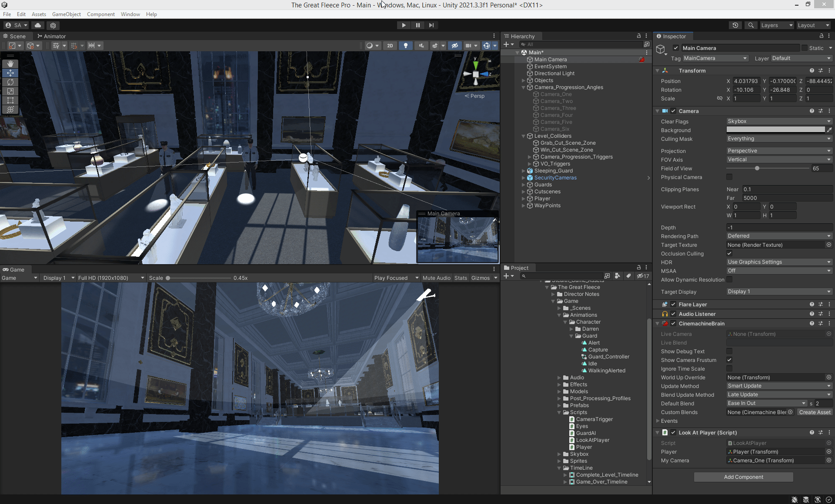Open the Rendering Path dropdown
Screen dimensions: 835x504
click(779, 236)
